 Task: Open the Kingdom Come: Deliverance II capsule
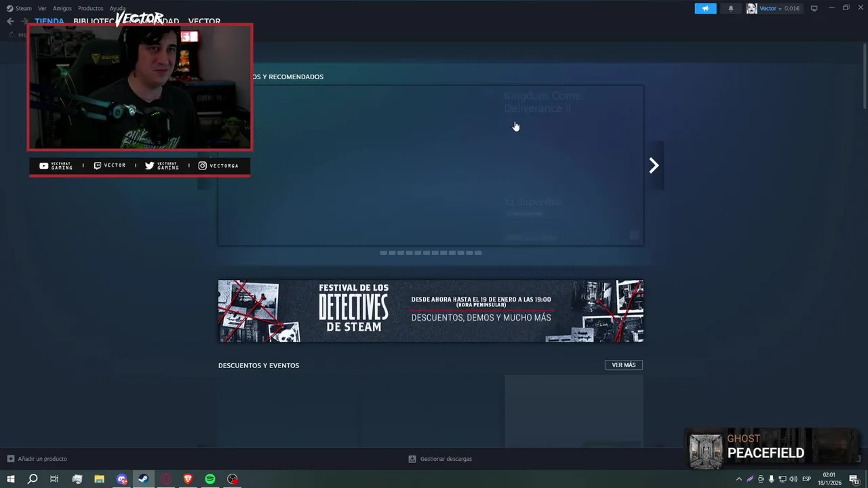tap(431, 165)
